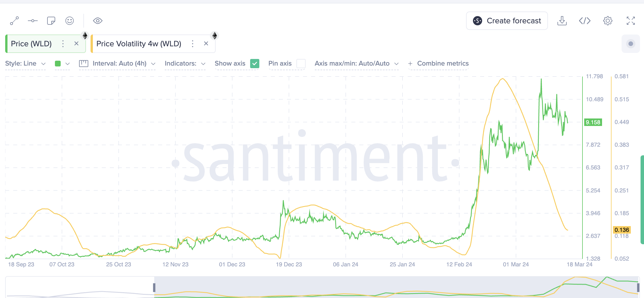Click the 12 Feb 24 date label
Image resolution: width=644 pixels, height=298 pixels.
[459, 264]
